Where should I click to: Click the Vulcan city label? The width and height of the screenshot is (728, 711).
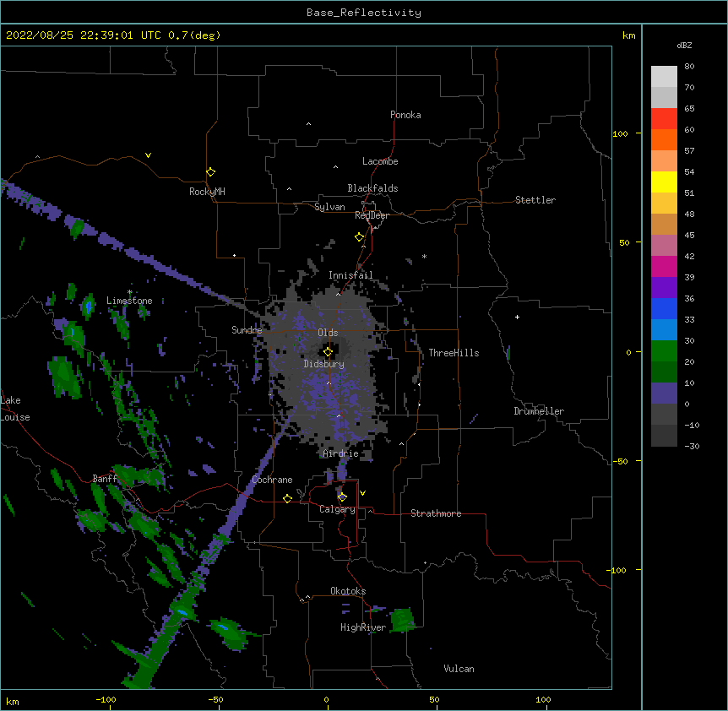(459, 669)
